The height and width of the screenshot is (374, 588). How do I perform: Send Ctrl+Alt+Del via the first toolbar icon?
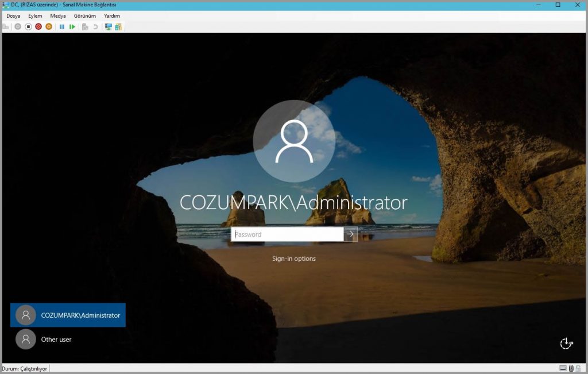(5, 26)
